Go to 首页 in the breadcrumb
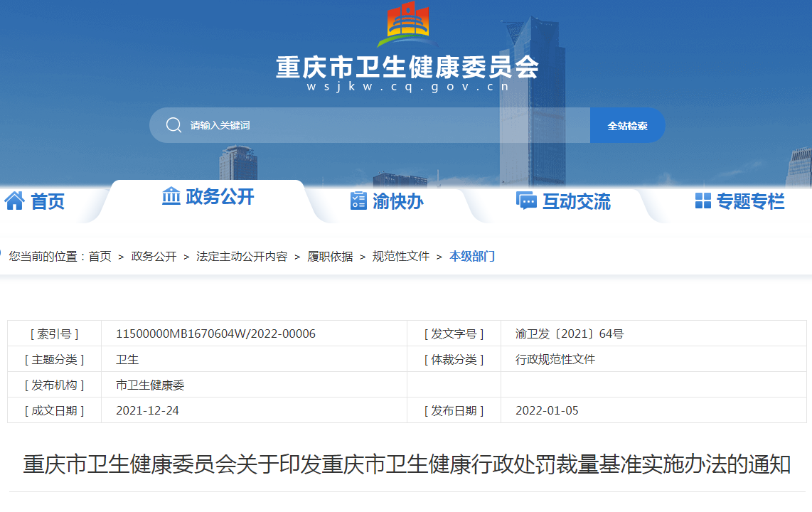This screenshot has height=512, width=812. (100, 256)
